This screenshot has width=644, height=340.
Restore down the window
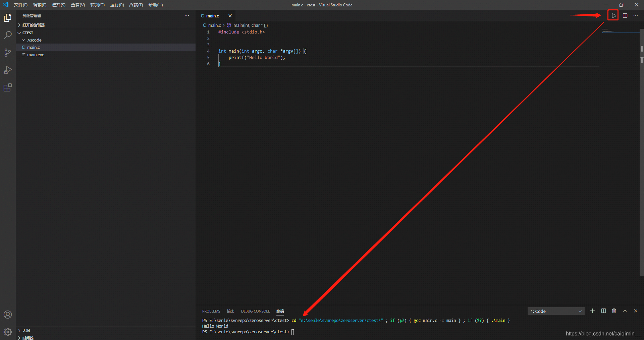tap(621, 5)
